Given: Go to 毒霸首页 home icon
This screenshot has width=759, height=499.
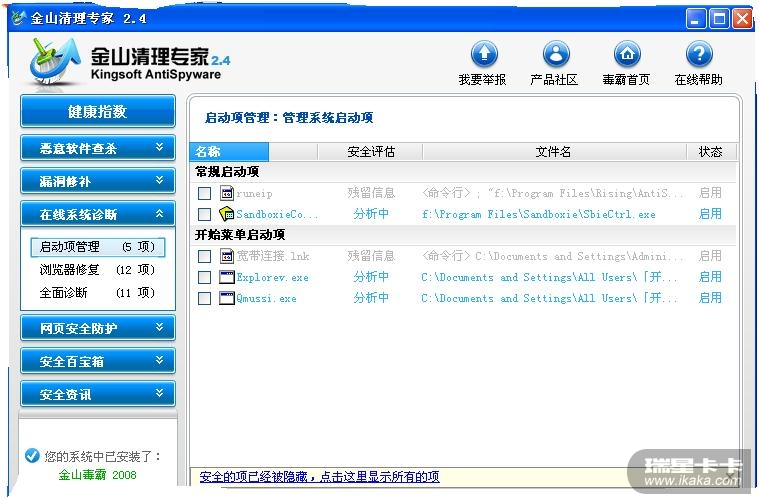Looking at the screenshot, I should tap(627, 54).
